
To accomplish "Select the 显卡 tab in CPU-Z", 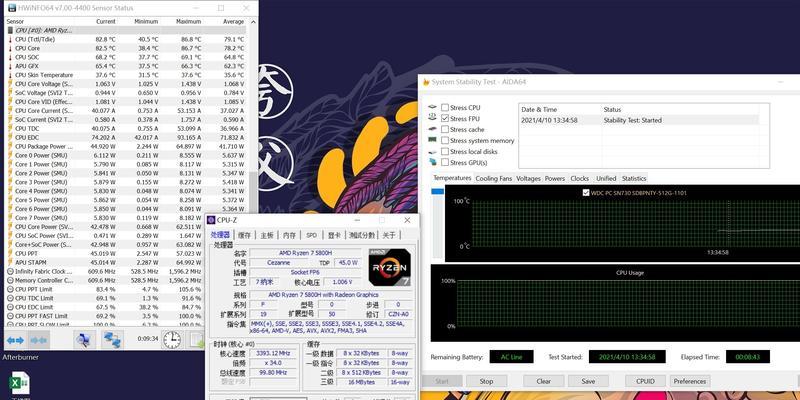I will pos(334,235).
